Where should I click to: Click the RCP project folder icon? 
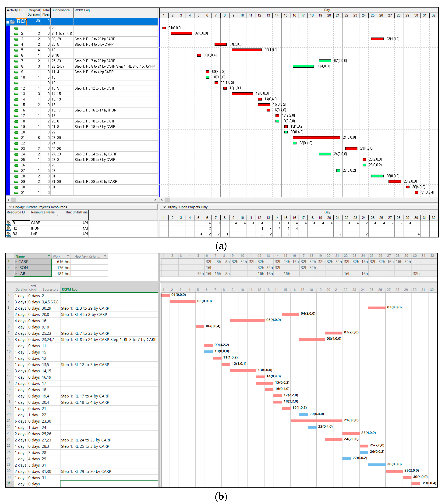click(13, 22)
